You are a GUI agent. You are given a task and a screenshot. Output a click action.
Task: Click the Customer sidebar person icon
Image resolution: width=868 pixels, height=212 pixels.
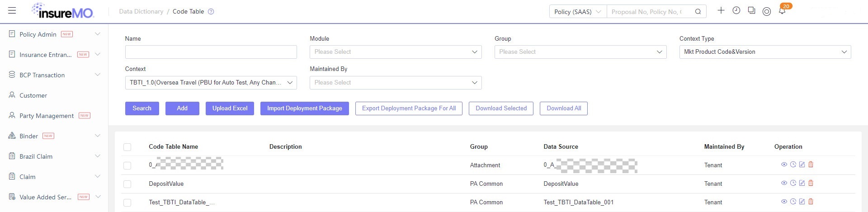(12, 95)
